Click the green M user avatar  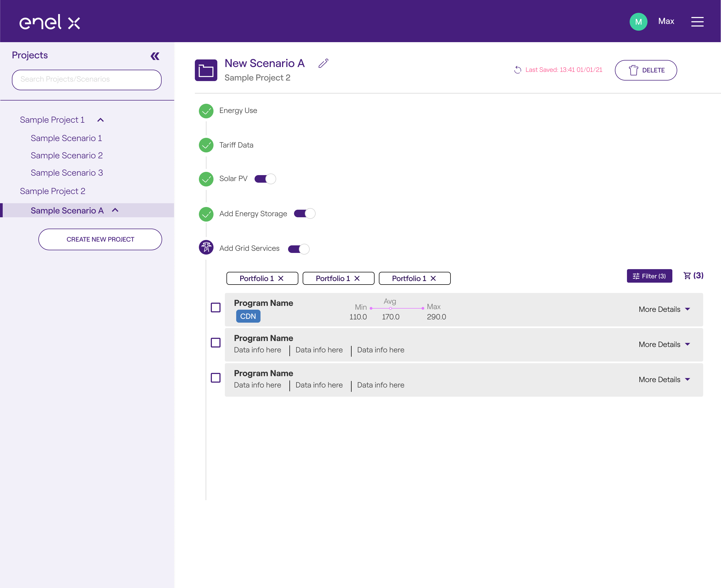(x=638, y=22)
